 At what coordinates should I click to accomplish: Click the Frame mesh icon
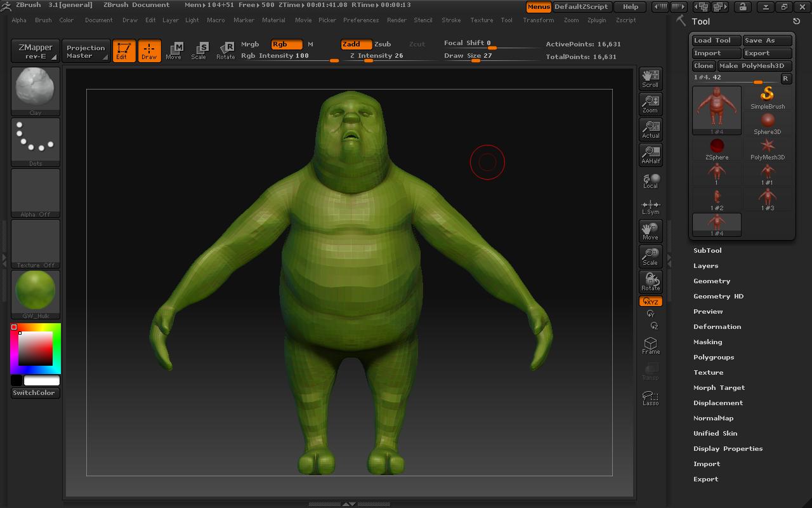650,345
